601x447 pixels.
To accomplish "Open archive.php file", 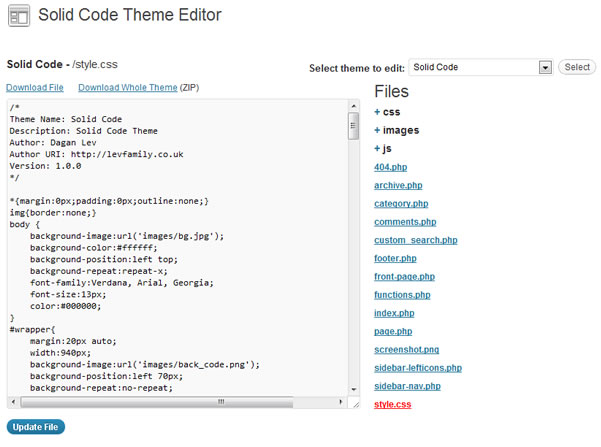I will pyautogui.click(x=398, y=185).
